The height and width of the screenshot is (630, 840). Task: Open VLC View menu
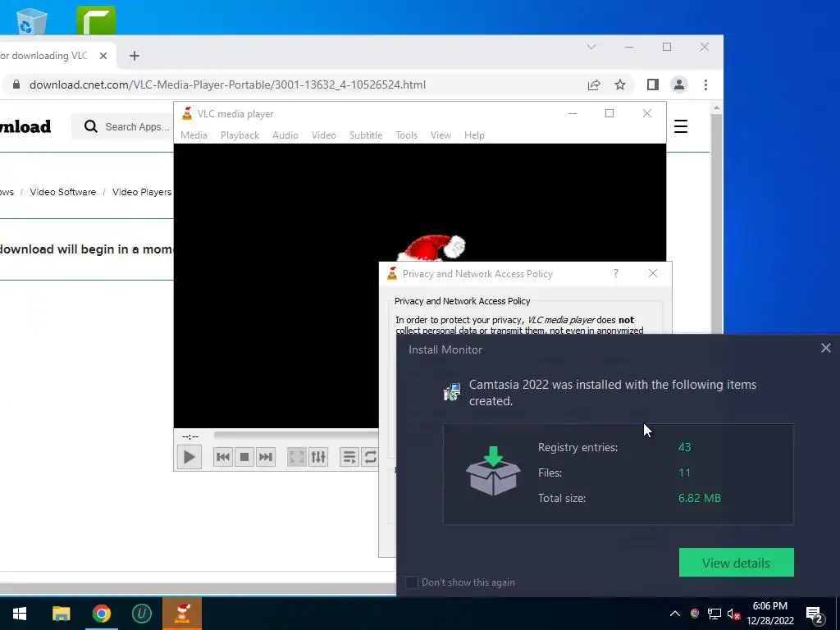(441, 135)
